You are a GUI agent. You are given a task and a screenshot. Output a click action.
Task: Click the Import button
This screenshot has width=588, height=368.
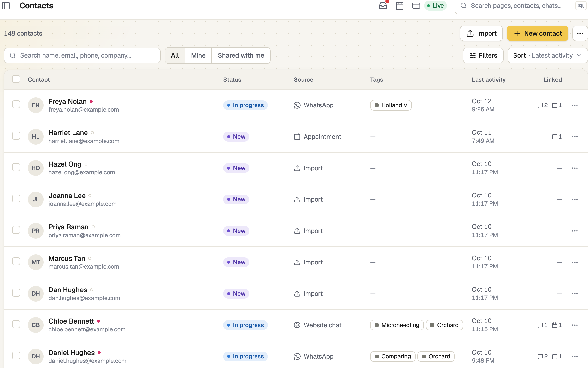(481, 33)
